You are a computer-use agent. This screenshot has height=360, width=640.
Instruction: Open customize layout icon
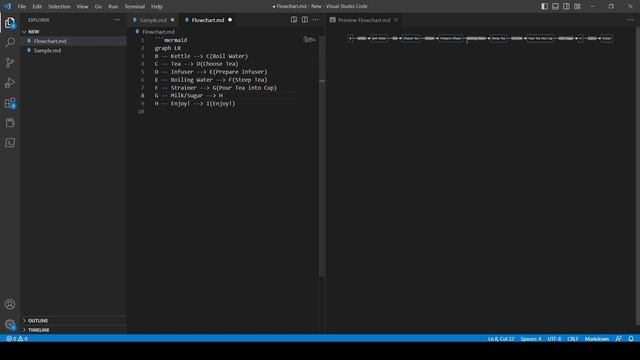pyautogui.click(x=577, y=6)
